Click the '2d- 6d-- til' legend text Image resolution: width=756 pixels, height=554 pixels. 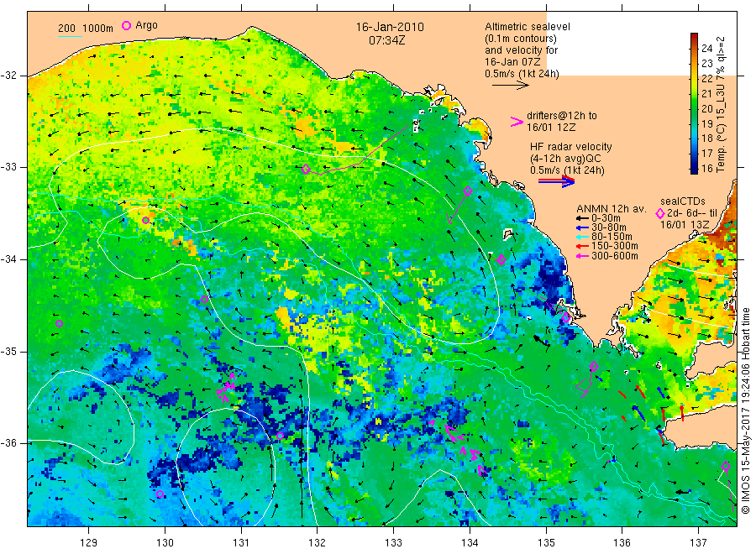click(x=692, y=213)
